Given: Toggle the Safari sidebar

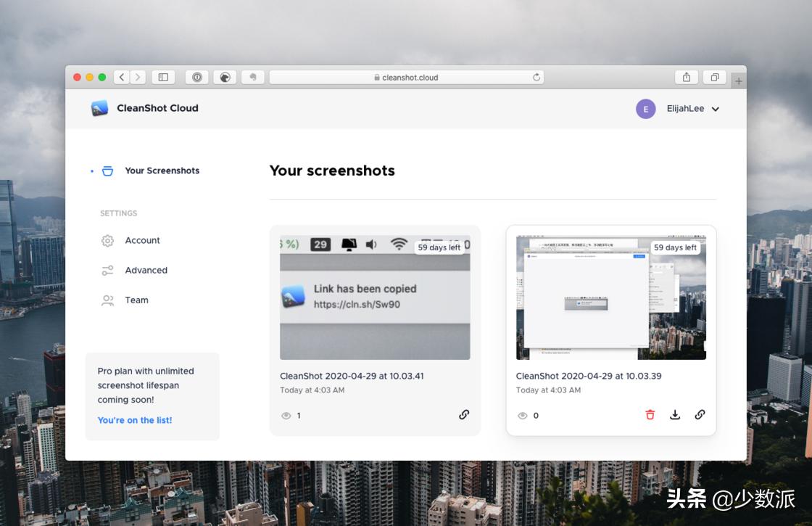Looking at the screenshot, I should [x=163, y=78].
